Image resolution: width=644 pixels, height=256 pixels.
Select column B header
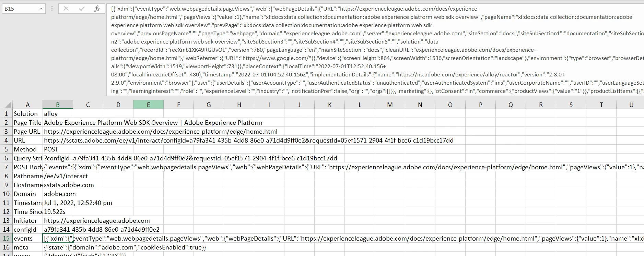pos(58,105)
